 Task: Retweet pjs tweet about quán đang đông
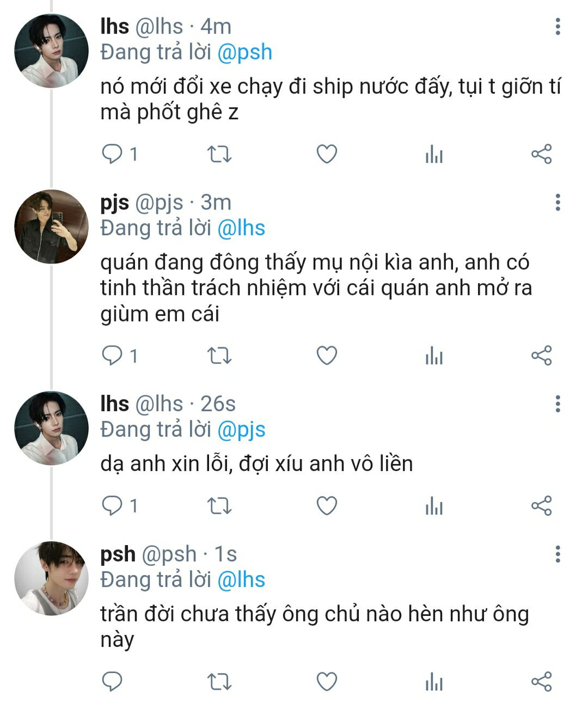[x=220, y=356]
